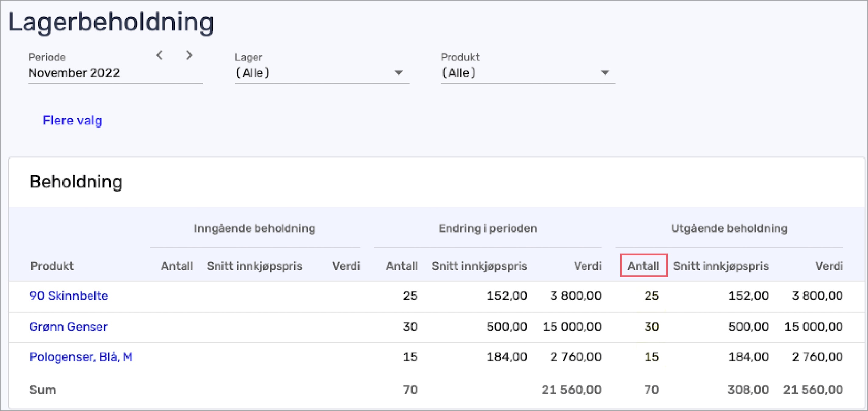Image resolution: width=868 pixels, height=411 pixels.
Task: Select Grønn Genser outgoing quantity 30
Action: pos(652,327)
